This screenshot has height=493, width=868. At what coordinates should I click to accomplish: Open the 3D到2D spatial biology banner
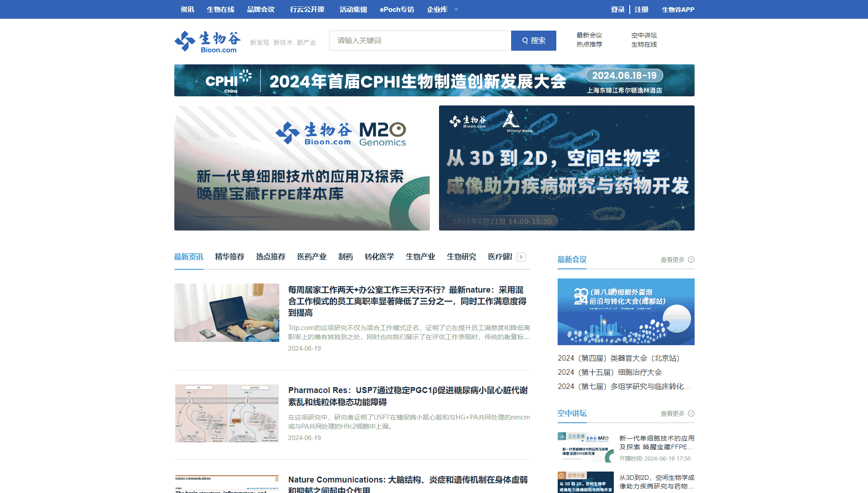(x=567, y=168)
